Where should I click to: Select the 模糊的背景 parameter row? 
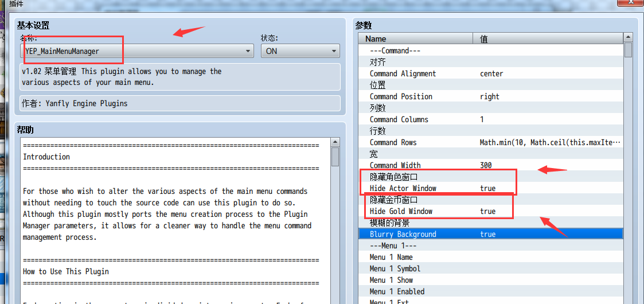click(x=490, y=223)
